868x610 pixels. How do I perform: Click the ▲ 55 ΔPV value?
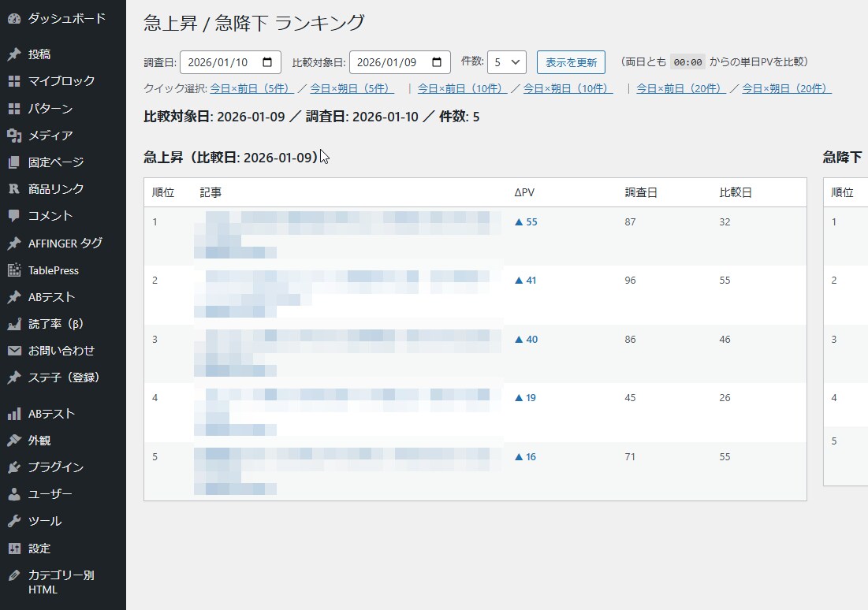[x=526, y=222]
